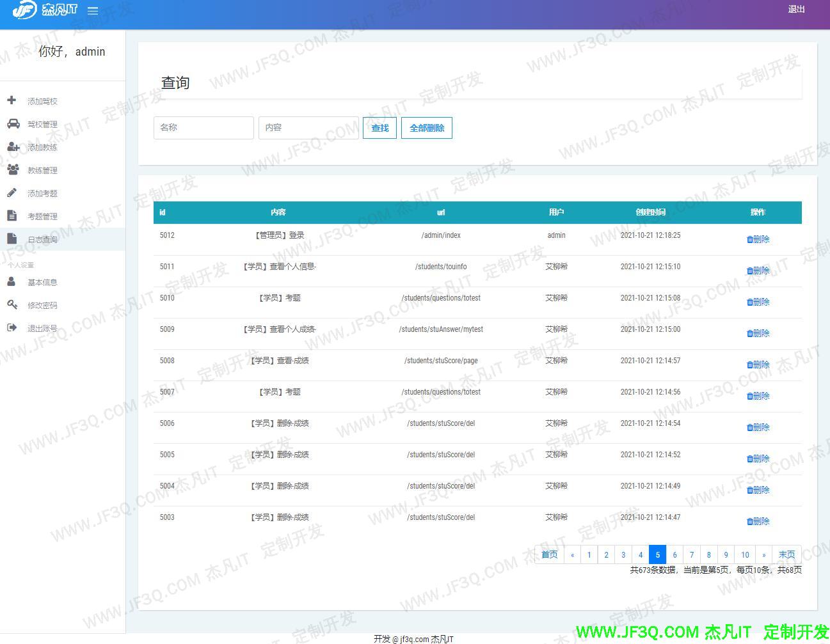Click the add-user icon for 添加教练
The width and height of the screenshot is (830, 644).
click(x=13, y=146)
